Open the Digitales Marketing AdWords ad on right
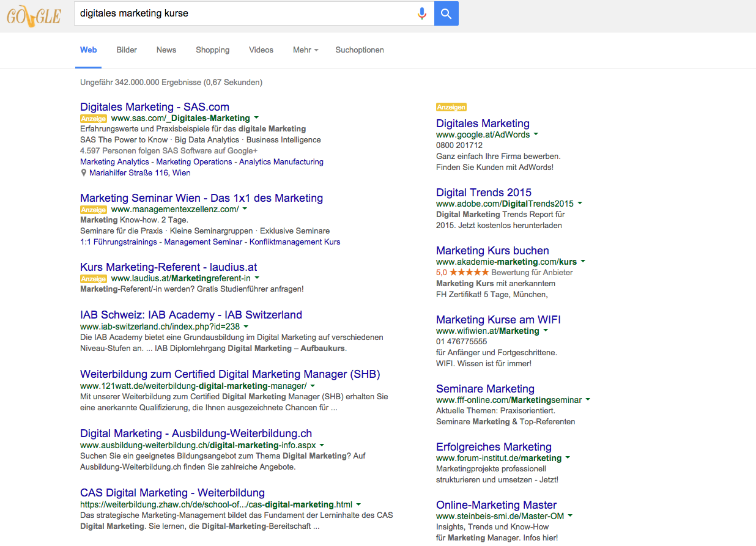 click(483, 124)
